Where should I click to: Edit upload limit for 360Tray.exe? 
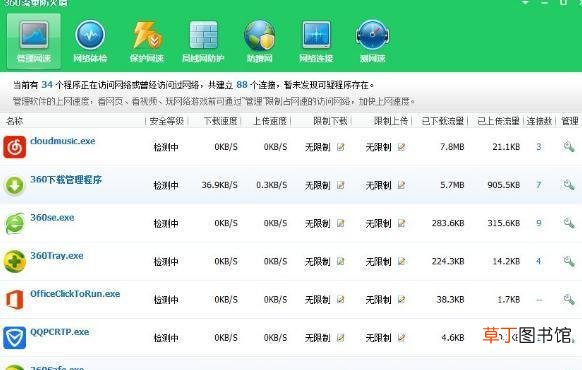click(401, 261)
